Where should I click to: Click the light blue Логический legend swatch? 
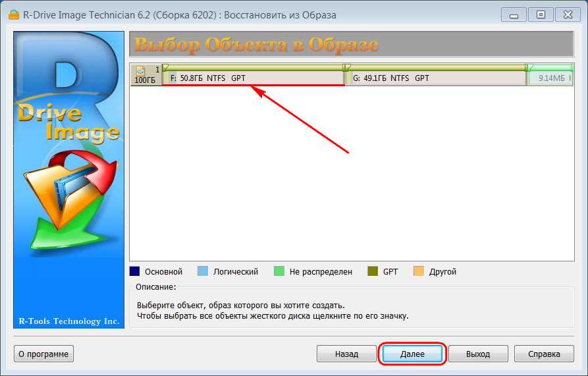click(203, 271)
